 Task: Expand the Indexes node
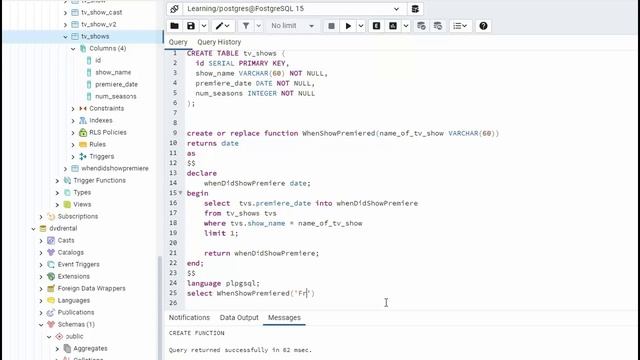click(x=73, y=120)
